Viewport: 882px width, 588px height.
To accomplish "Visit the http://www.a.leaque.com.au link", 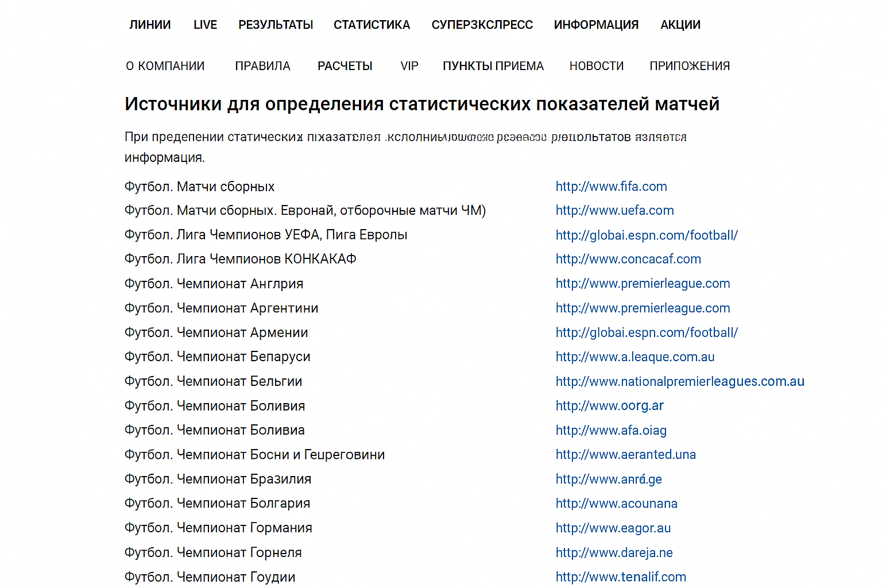I will [635, 357].
